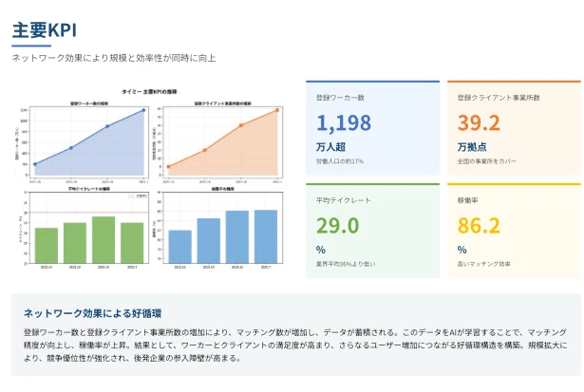Click the tallest green take-rate bar
584x392 pixels.
(x=104, y=240)
